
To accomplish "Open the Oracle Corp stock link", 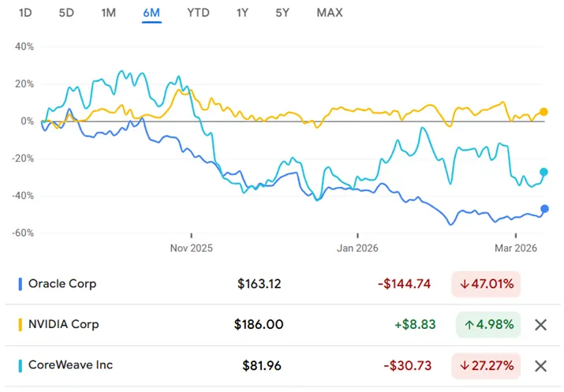I will (62, 283).
